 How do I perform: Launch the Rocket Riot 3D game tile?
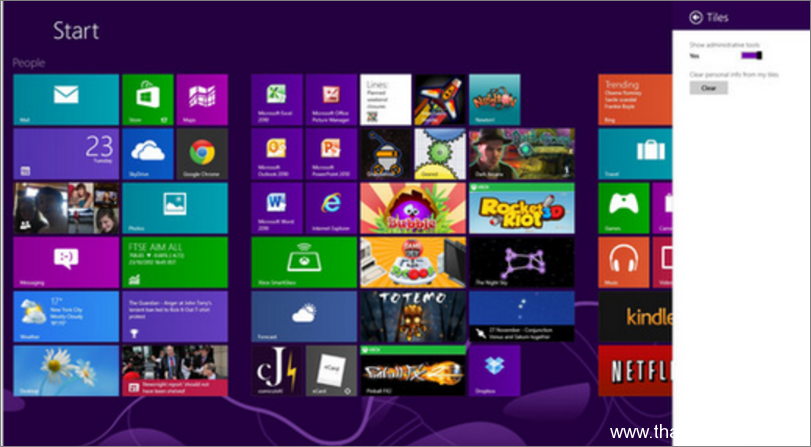(521, 207)
